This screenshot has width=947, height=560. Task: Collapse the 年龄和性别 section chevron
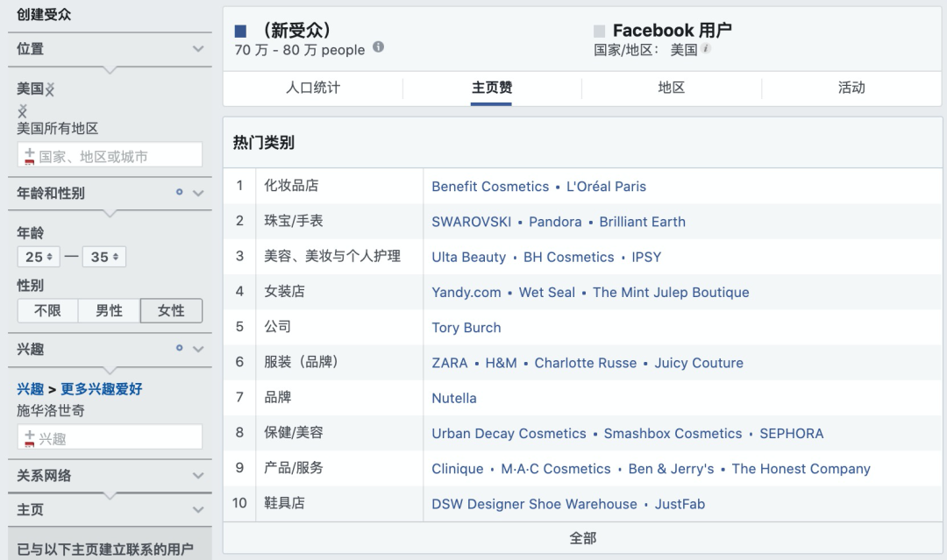point(197,193)
